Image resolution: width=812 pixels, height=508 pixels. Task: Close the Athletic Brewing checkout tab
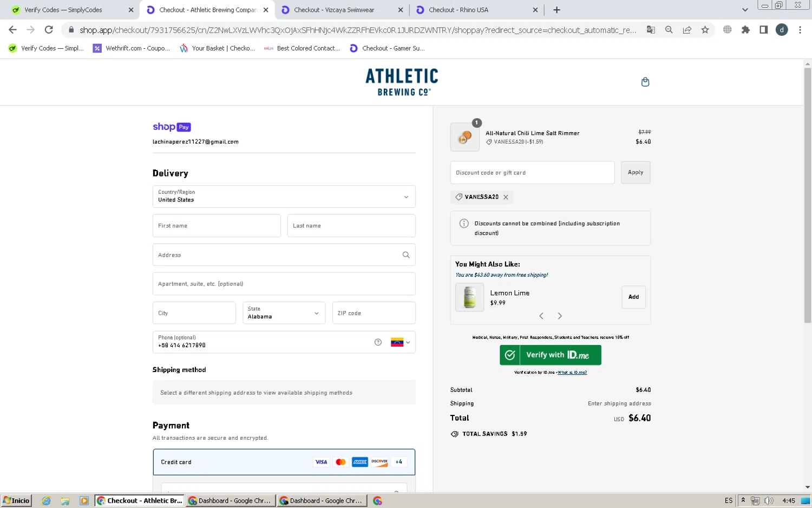(266, 10)
